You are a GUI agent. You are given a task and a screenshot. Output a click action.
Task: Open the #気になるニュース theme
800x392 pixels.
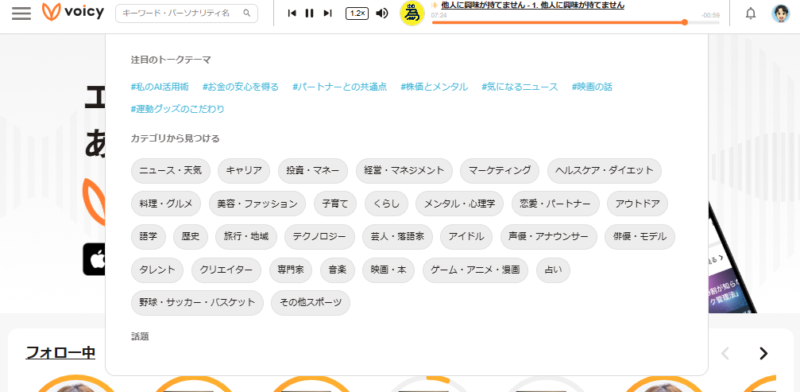pyautogui.click(x=520, y=87)
